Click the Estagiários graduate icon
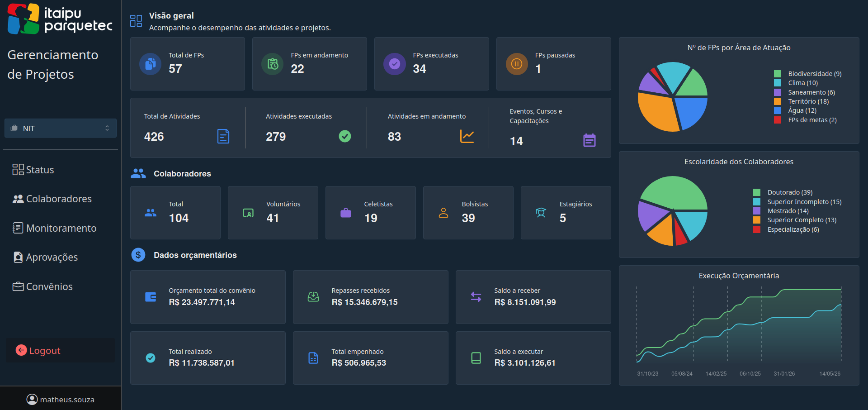 [541, 213]
